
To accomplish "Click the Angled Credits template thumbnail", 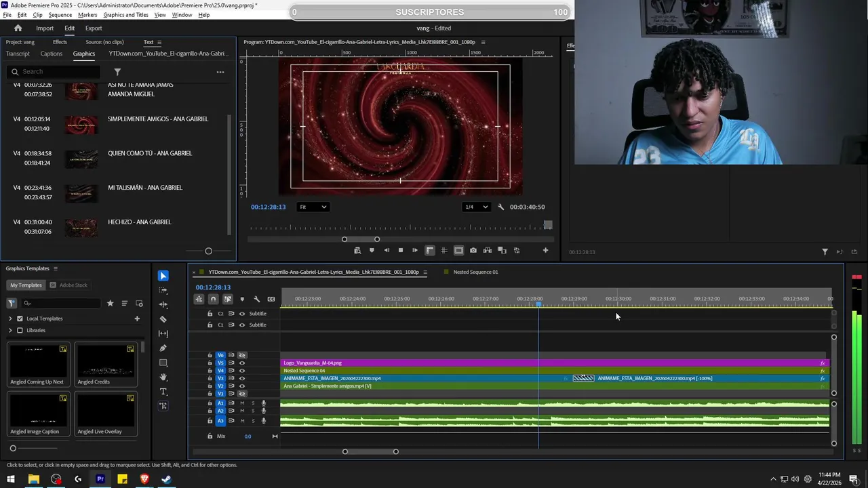I will point(106,361).
